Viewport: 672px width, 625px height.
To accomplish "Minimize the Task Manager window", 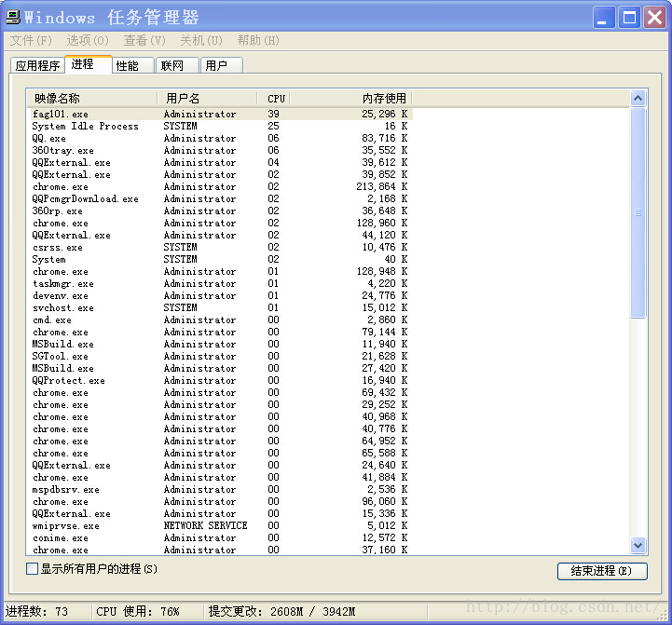I will point(604,18).
